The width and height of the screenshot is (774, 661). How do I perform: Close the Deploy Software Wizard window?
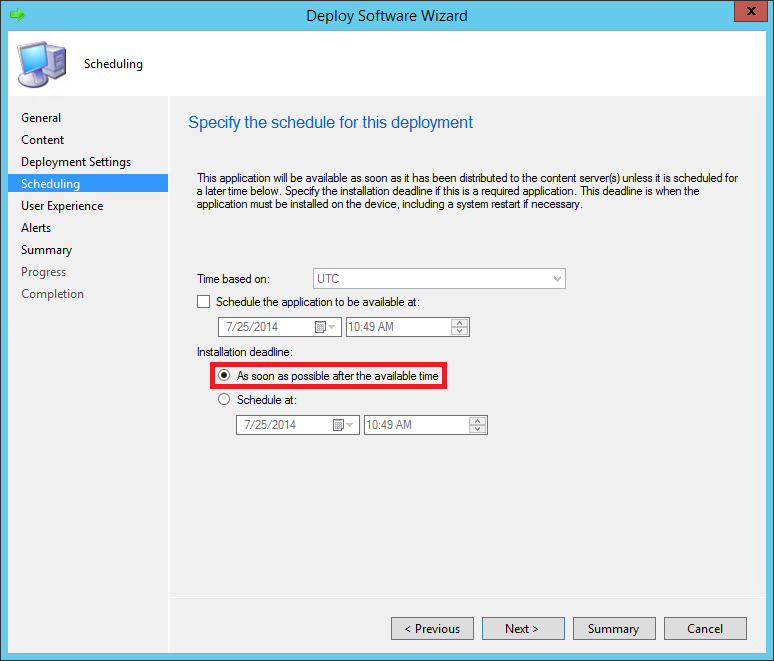[751, 11]
